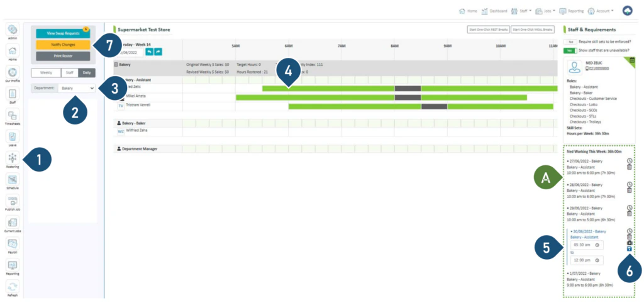Viewport: 644px width, 303px height.
Task: Click Mikel Arteta's grey break block
Action: (x=408, y=97)
